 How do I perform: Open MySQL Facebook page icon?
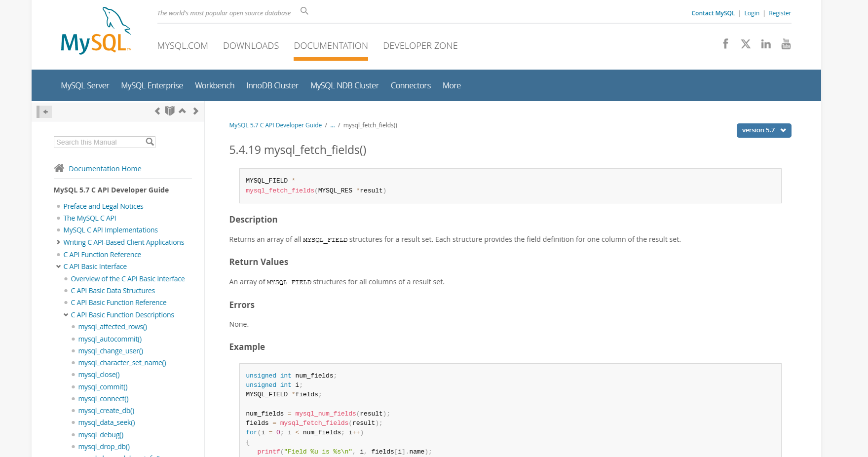725,44
